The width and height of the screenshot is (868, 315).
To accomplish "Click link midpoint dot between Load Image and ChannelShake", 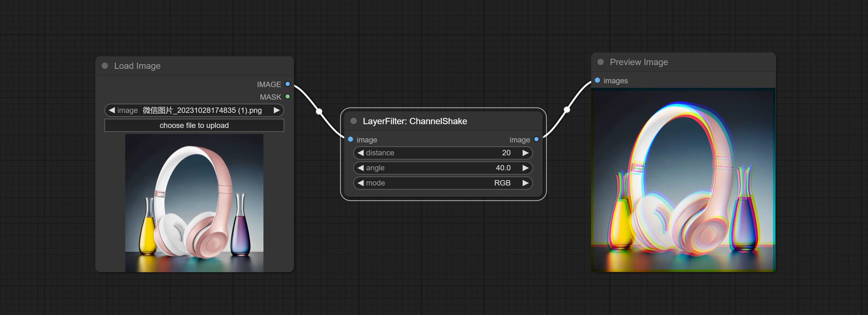I will [x=319, y=111].
